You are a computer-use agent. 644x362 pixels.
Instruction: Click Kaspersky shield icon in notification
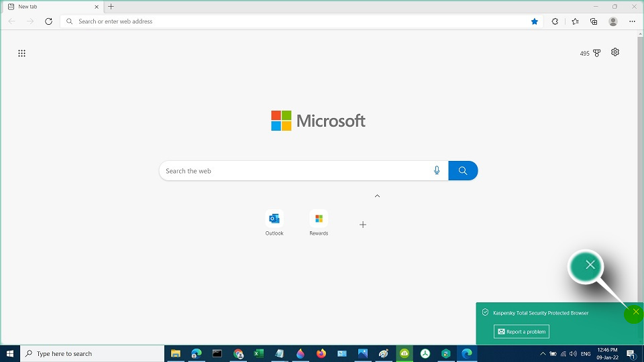pos(485,312)
